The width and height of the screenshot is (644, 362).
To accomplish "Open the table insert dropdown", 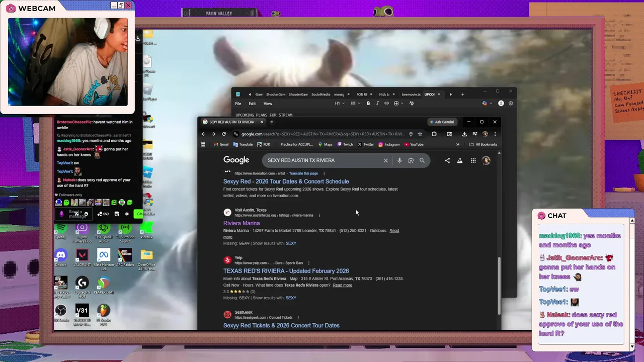I will 398,104.
